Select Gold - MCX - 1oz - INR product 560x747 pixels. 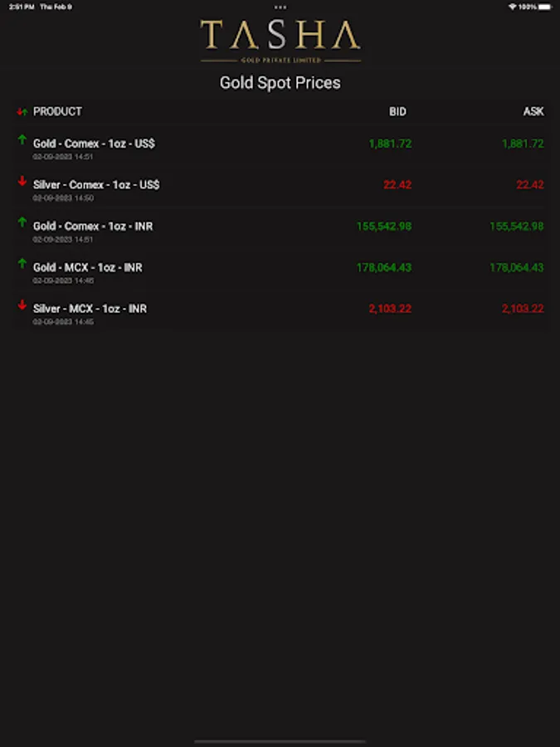point(88,267)
